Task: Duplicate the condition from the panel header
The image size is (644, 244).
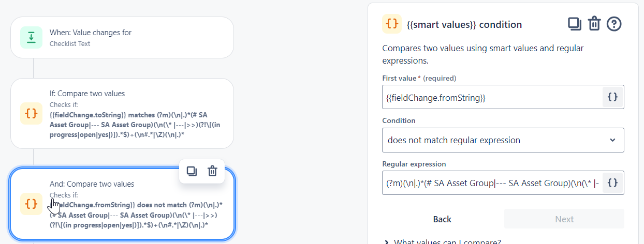Action: tap(574, 24)
